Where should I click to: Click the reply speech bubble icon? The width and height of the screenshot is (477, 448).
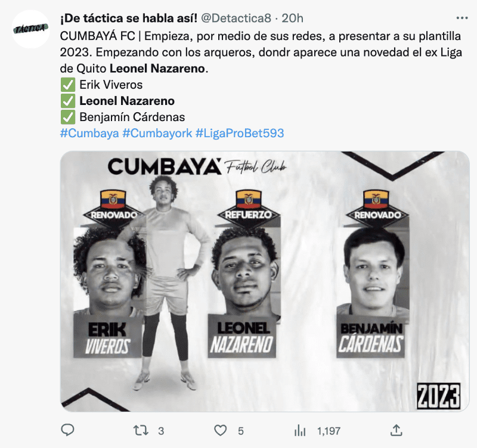coord(67,430)
